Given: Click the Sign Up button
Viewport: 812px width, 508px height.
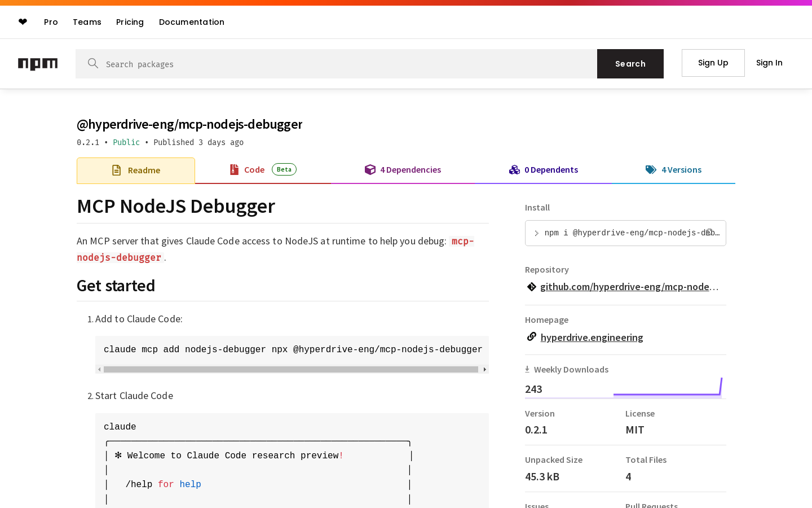Looking at the screenshot, I should (713, 63).
